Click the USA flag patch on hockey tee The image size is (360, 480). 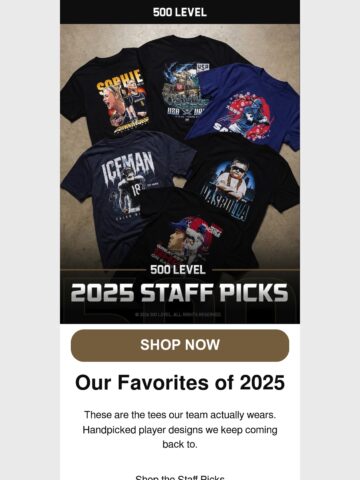coord(203,68)
